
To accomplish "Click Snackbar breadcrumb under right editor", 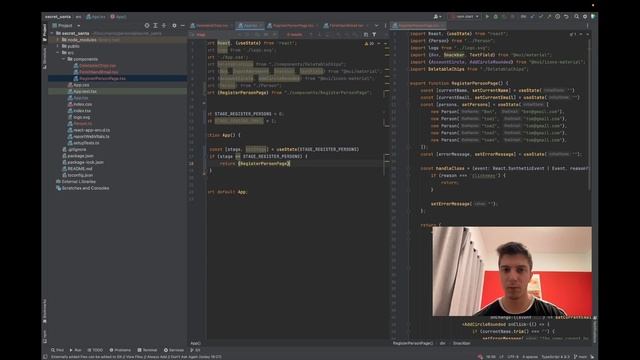I will (x=461, y=343).
